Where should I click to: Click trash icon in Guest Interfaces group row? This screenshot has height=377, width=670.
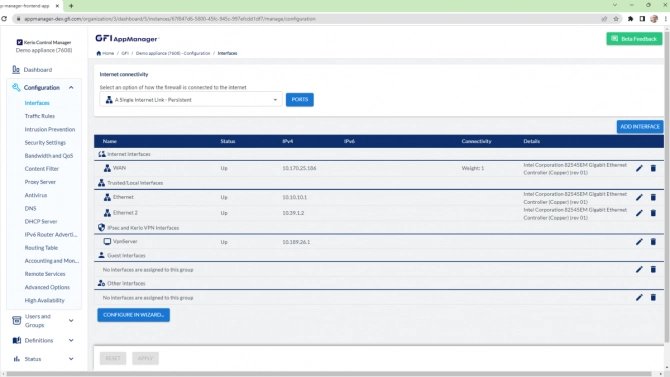[x=653, y=269]
